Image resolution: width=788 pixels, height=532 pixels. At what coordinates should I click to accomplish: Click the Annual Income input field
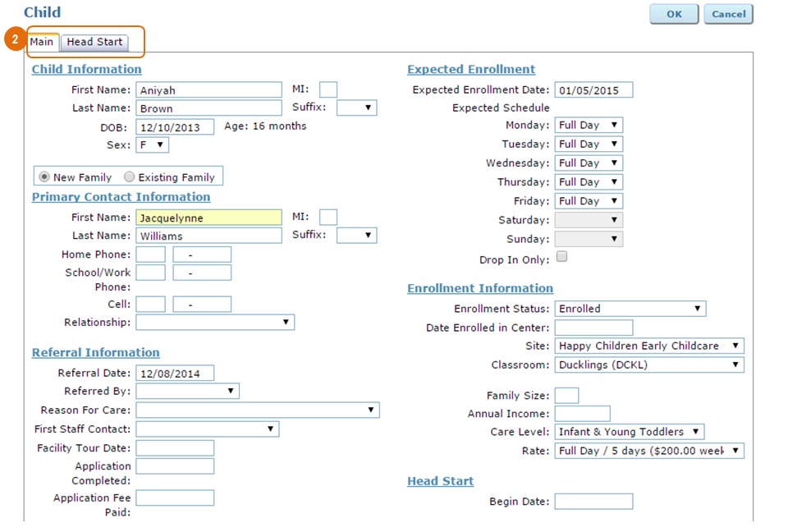[582, 414]
